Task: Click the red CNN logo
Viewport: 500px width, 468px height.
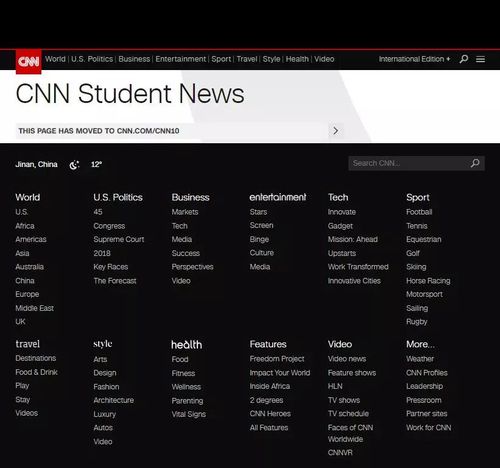Action: [x=29, y=61]
